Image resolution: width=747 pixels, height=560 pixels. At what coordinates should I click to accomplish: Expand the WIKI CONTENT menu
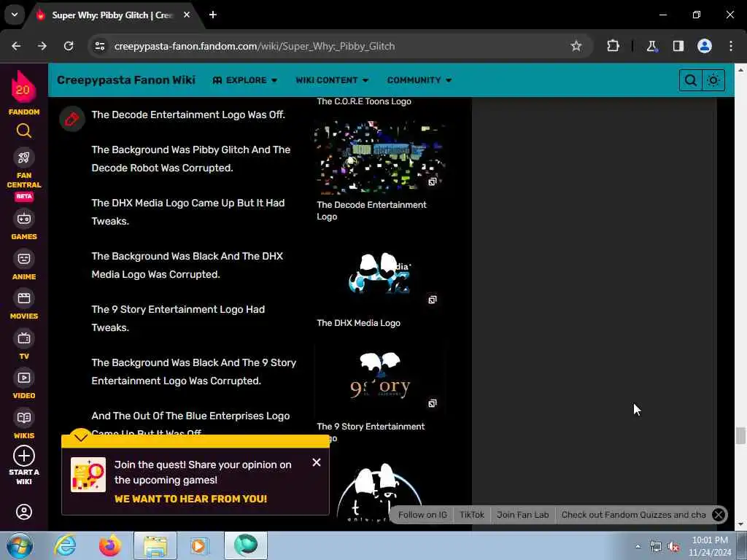[332, 80]
